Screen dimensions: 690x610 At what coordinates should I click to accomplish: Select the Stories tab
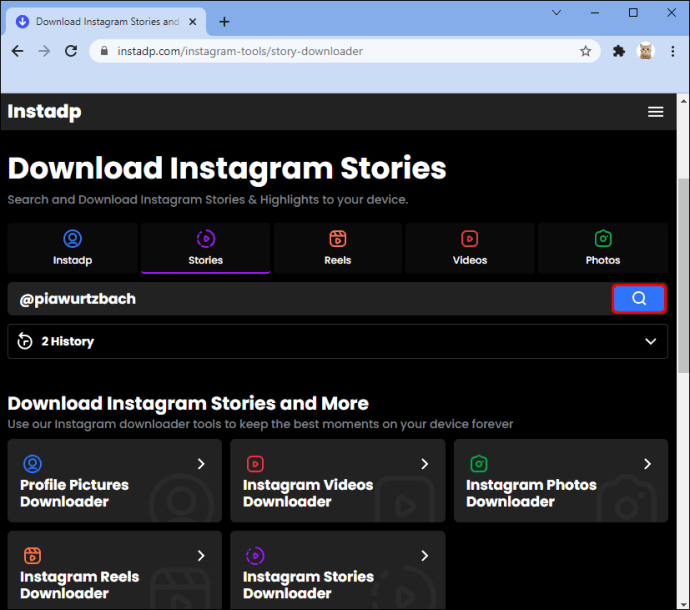click(206, 248)
